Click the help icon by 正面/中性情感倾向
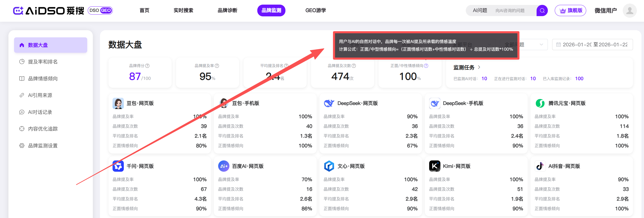644x218 pixels. coord(426,66)
